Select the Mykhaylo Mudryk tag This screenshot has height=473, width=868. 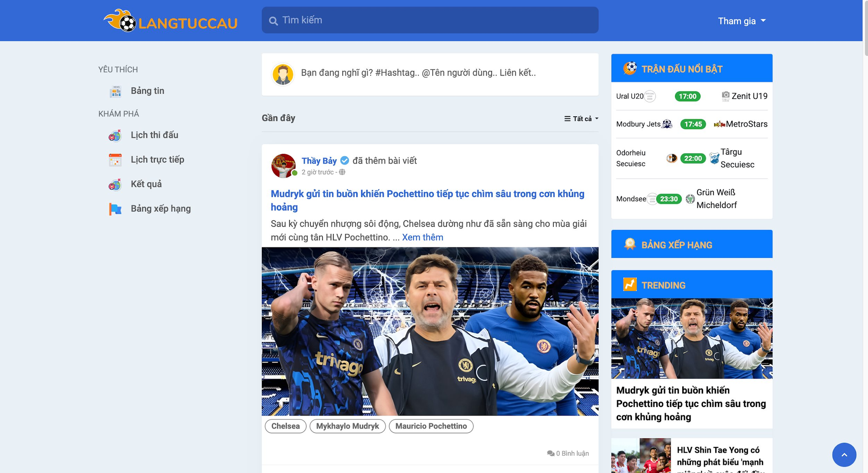[347, 426]
